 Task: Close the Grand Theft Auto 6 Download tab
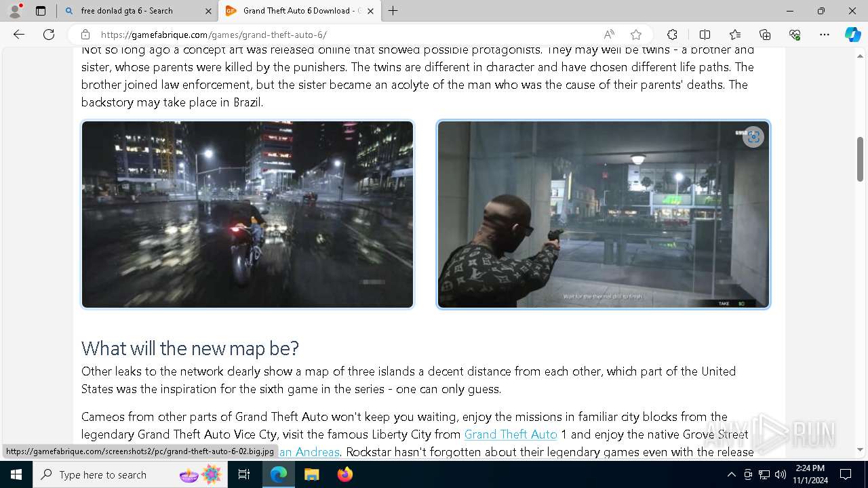371,11
